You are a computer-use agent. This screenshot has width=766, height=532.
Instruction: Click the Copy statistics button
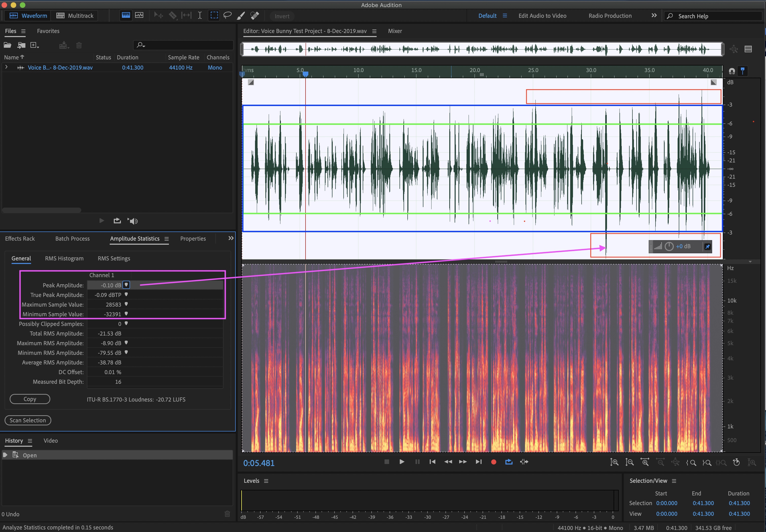[x=30, y=399]
